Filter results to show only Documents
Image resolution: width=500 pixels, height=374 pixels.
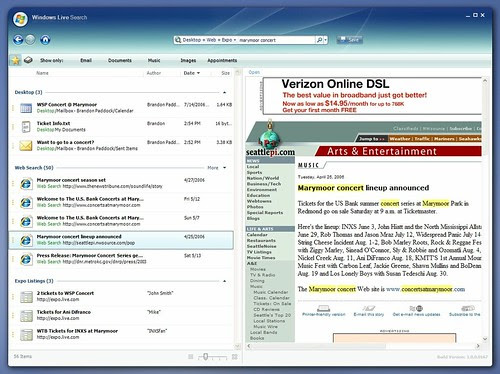[x=120, y=60]
